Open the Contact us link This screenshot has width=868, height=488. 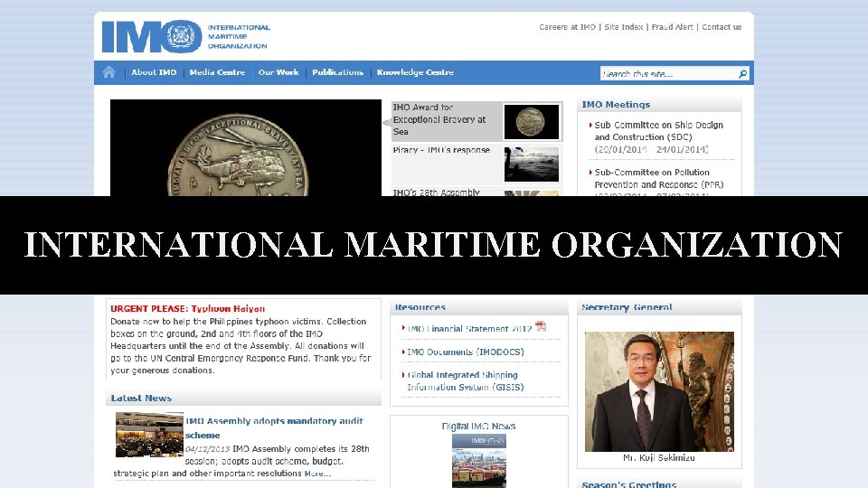click(x=722, y=27)
